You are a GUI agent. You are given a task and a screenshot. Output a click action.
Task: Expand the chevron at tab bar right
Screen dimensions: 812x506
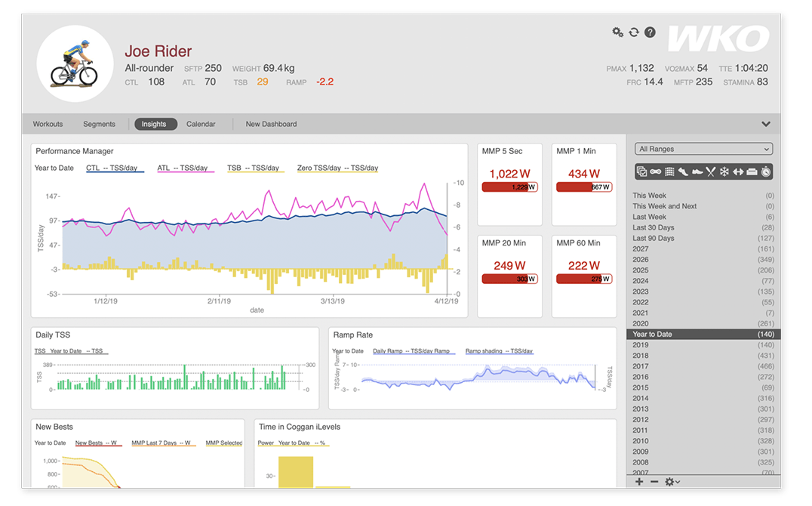coord(766,124)
